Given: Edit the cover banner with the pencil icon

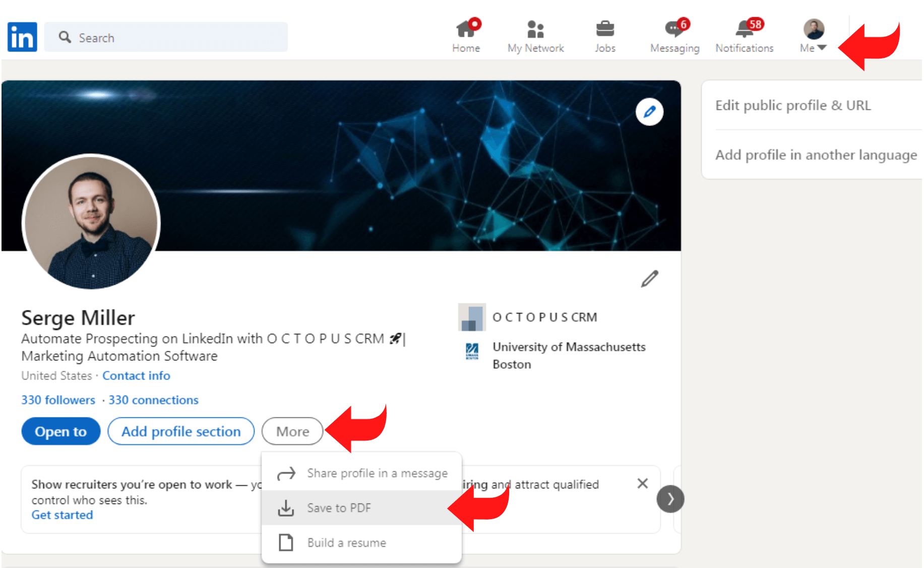Looking at the screenshot, I should pyautogui.click(x=649, y=112).
